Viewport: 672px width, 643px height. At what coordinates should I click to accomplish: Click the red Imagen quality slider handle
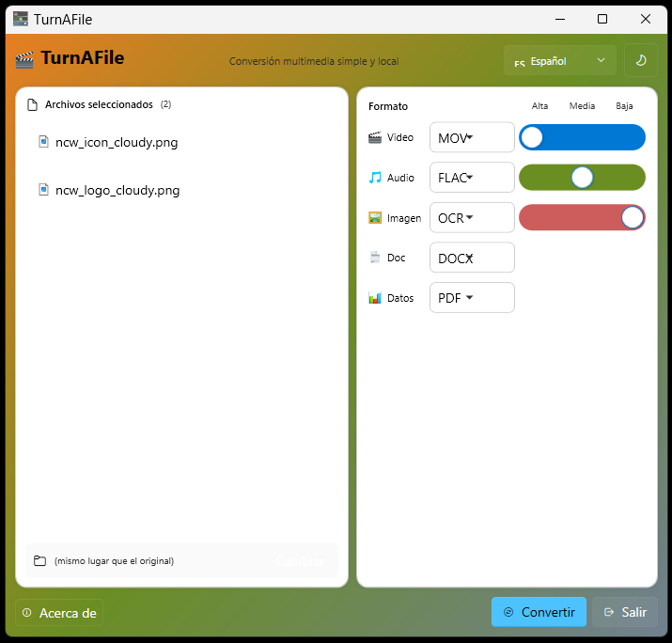point(633,218)
